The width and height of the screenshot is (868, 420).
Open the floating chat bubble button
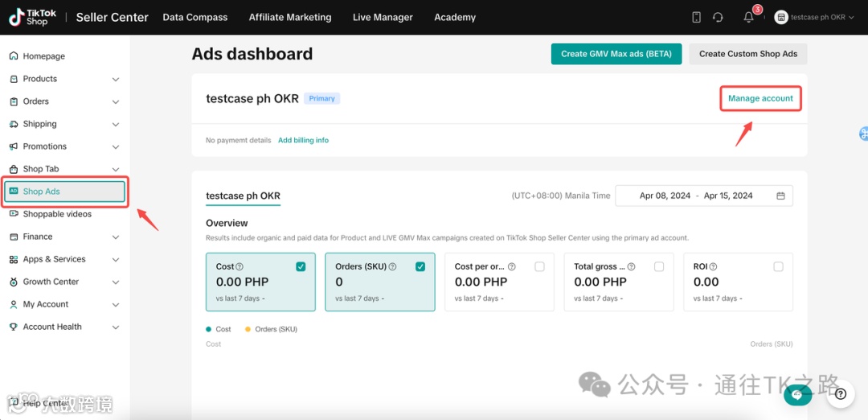(798, 394)
